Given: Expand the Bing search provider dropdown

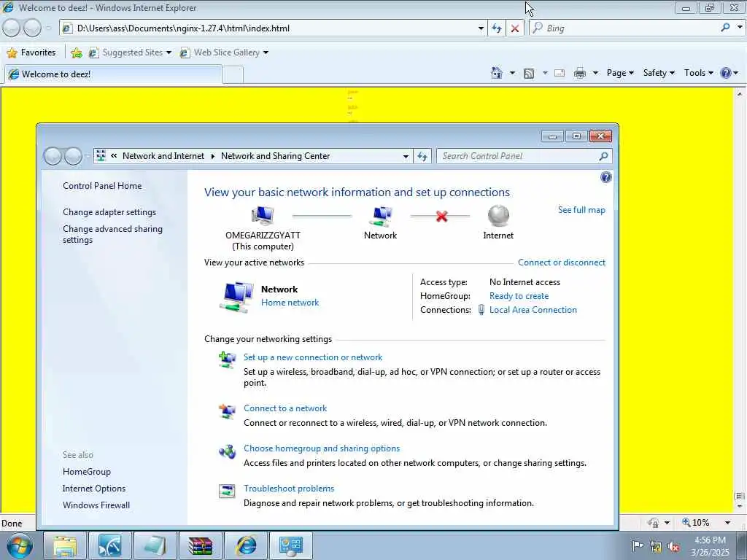Looking at the screenshot, I should [739, 28].
